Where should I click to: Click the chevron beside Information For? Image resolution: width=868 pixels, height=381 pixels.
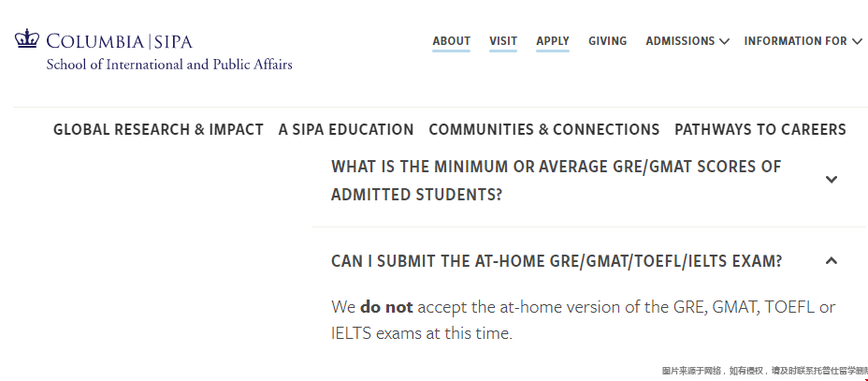coord(857,41)
